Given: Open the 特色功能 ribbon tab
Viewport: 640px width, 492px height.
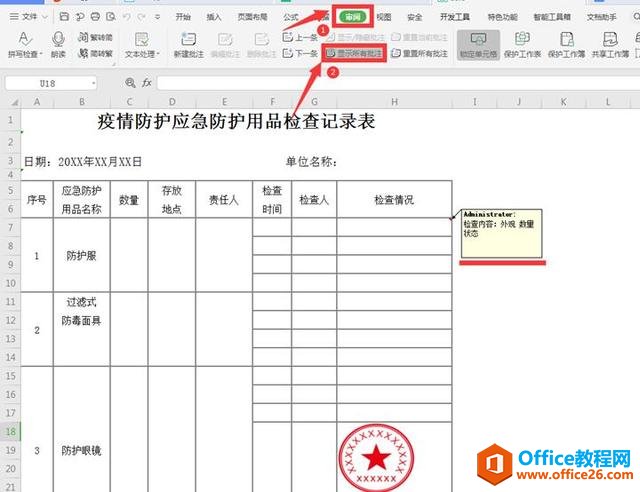Looking at the screenshot, I should (502, 17).
